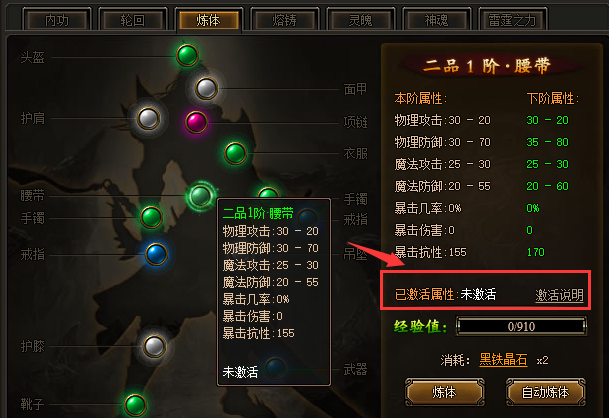Select the silver 护膝 knee guard orb
609x418 pixels.
tap(154, 346)
